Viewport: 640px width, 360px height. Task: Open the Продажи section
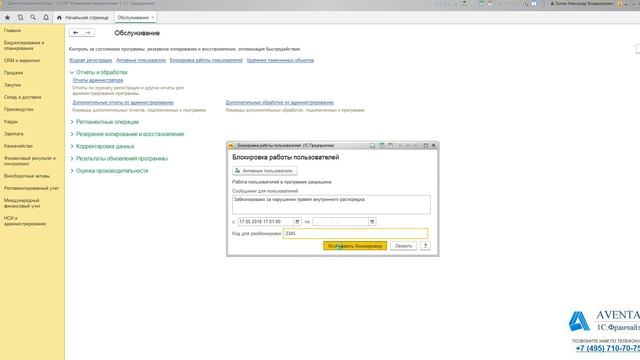[x=13, y=73]
